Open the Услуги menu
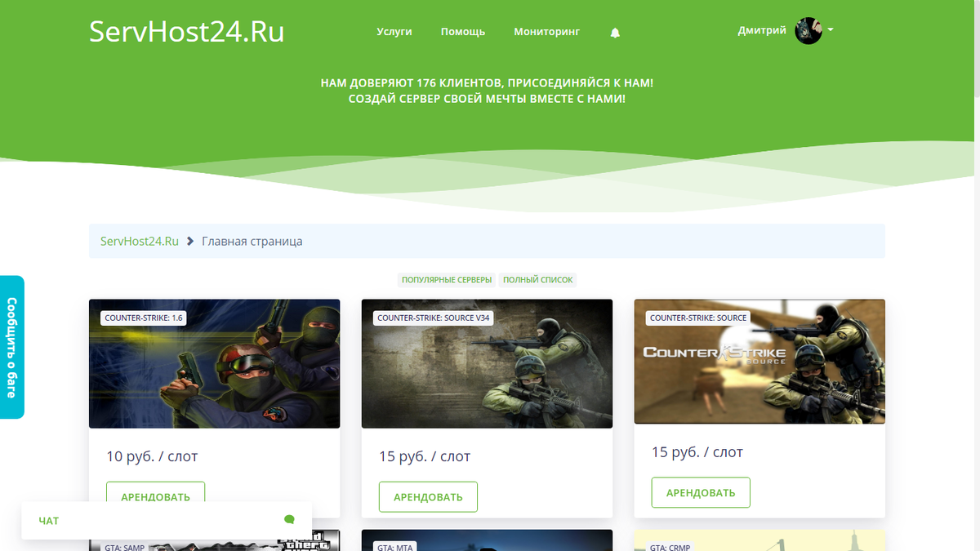The width and height of the screenshot is (980, 551). (x=394, y=32)
